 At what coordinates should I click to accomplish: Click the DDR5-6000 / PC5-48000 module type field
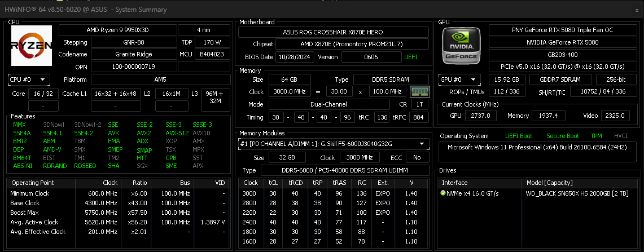pos(345,170)
